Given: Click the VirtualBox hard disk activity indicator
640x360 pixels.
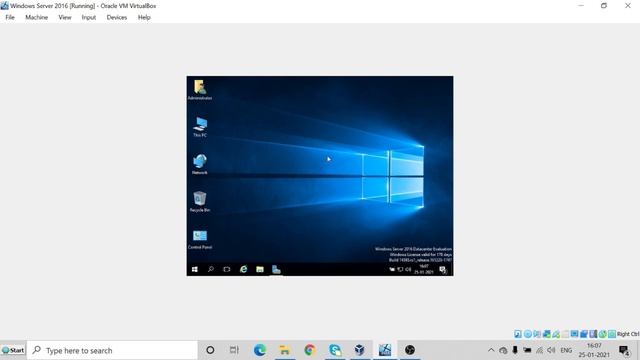Looking at the screenshot, I should click(518, 334).
